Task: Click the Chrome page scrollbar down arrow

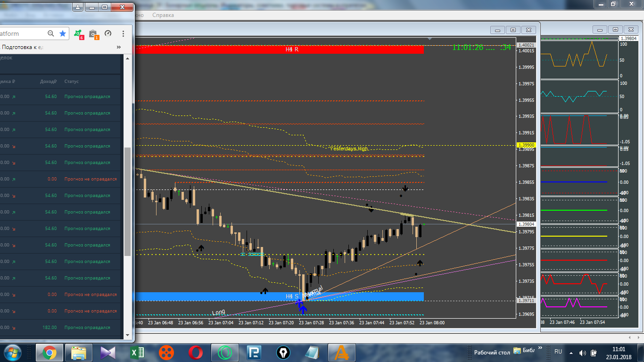Action: click(x=127, y=335)
